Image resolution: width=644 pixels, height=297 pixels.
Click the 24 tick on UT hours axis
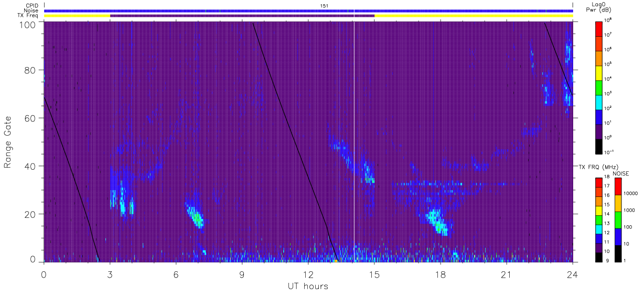[573, 274]
